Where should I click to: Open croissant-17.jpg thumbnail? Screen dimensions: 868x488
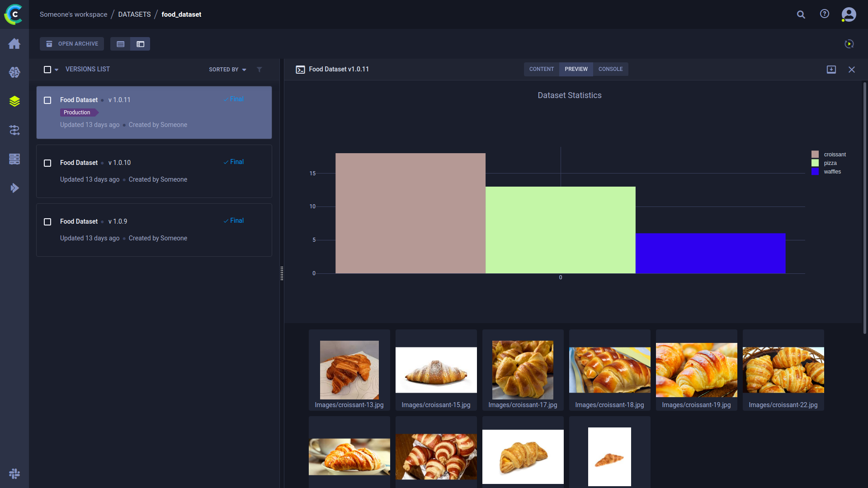click(x=523, y=370)
